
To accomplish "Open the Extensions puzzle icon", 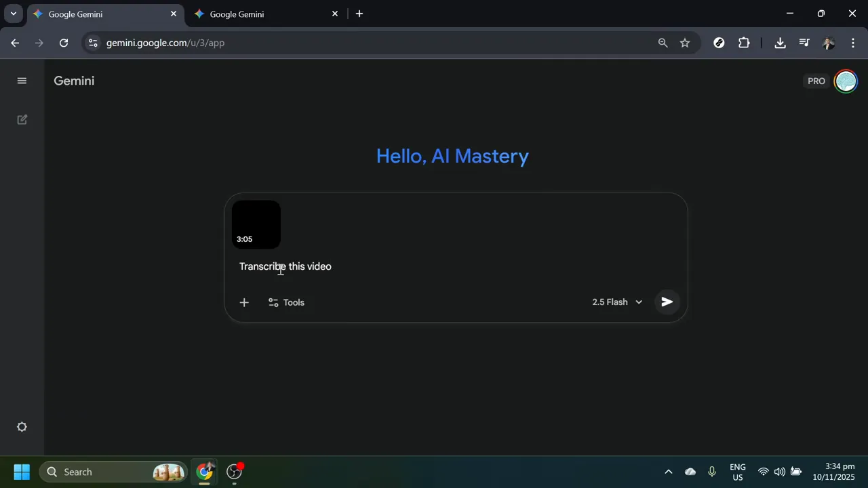I will (744, 43).
